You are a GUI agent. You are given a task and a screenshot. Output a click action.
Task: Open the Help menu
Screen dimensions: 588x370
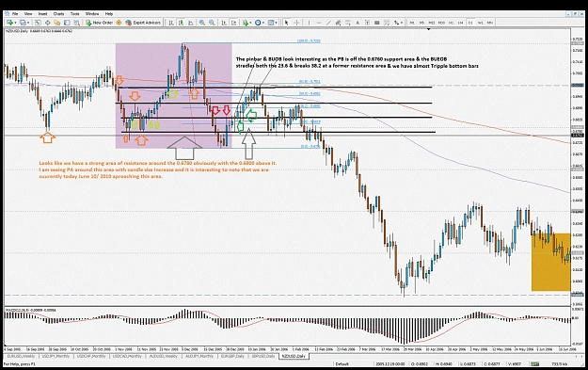click(109, 14)
